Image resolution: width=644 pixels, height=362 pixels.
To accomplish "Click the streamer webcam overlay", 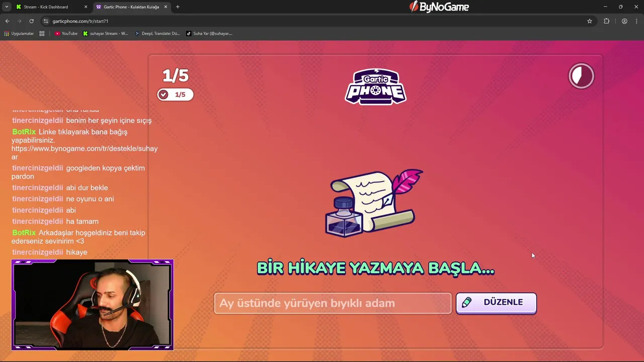I will (x=93, y=305).
